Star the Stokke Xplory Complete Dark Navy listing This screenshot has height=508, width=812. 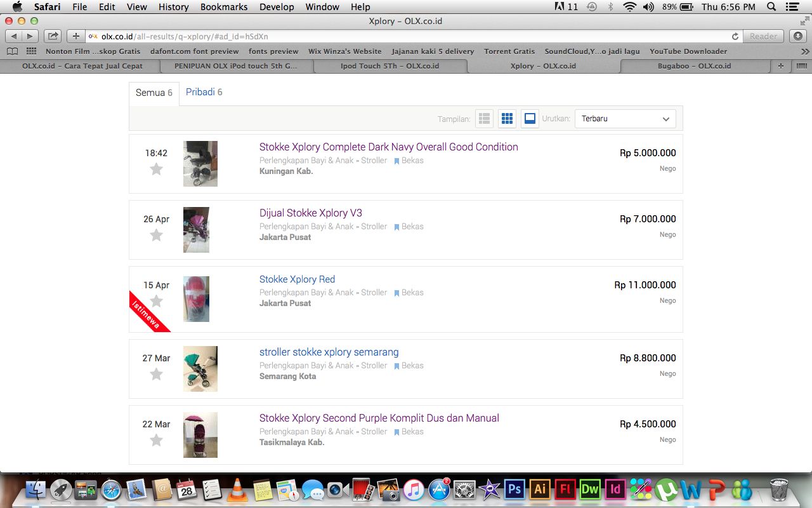tap(156, 169)
